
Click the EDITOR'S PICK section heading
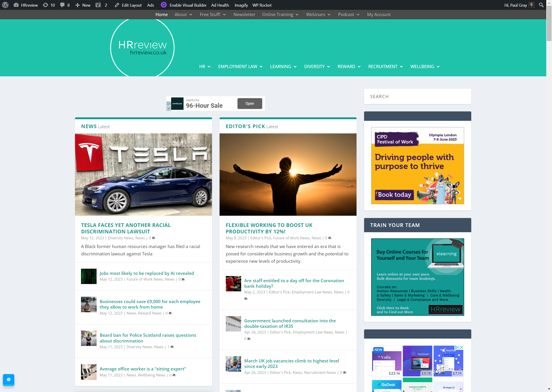coord(245,127)
